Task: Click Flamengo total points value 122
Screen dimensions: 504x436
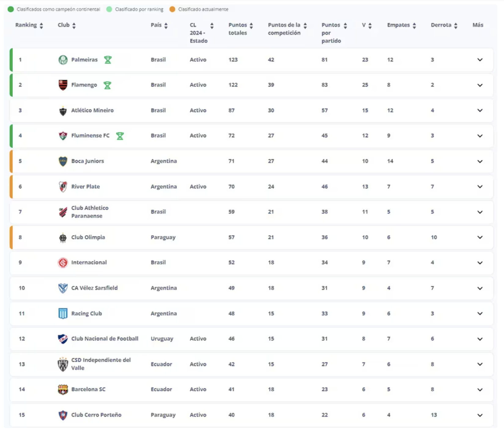Action: (233, 85)
